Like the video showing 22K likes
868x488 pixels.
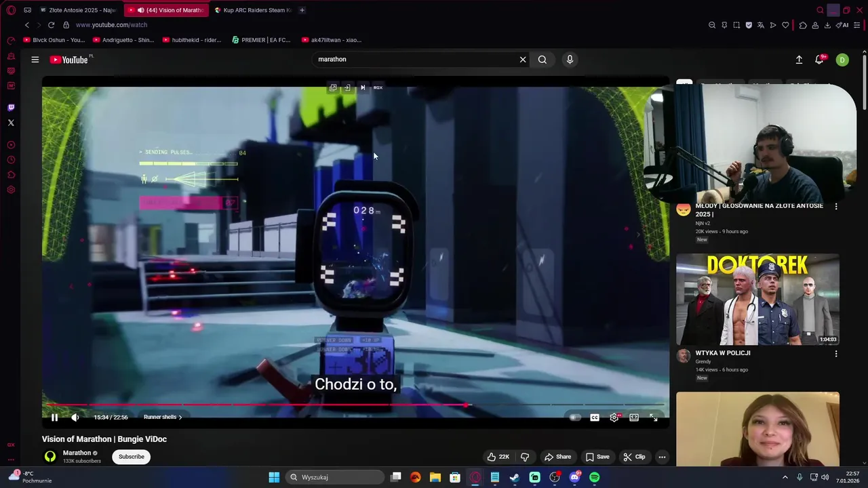498,457
